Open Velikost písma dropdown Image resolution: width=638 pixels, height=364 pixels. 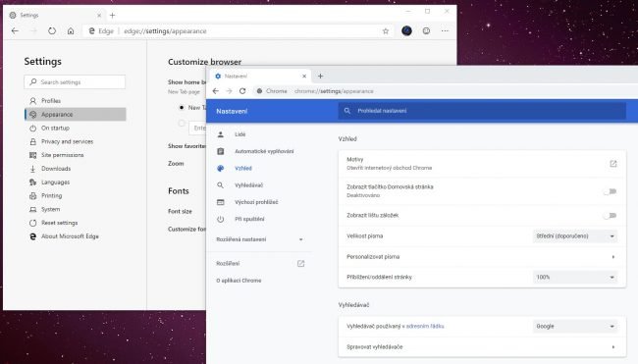point(574,235)
